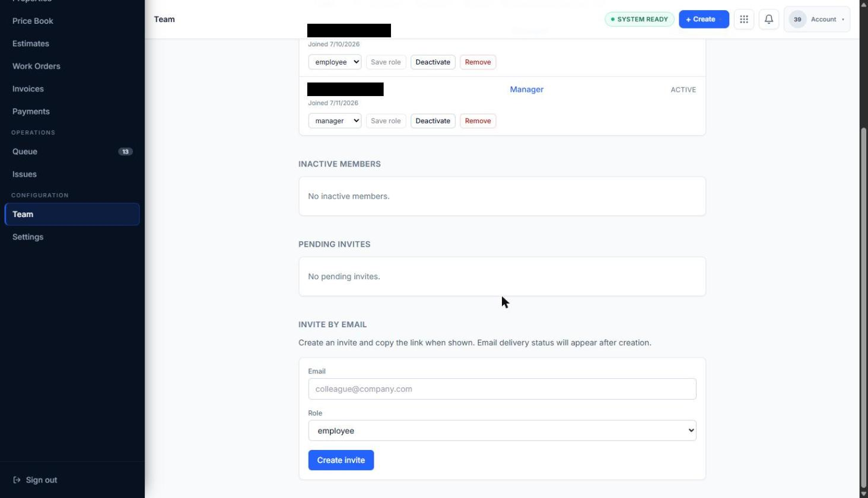Save role for member joined 7/11/2026
Viewport: 868px width, 498px height.
[x=386, y=121]
